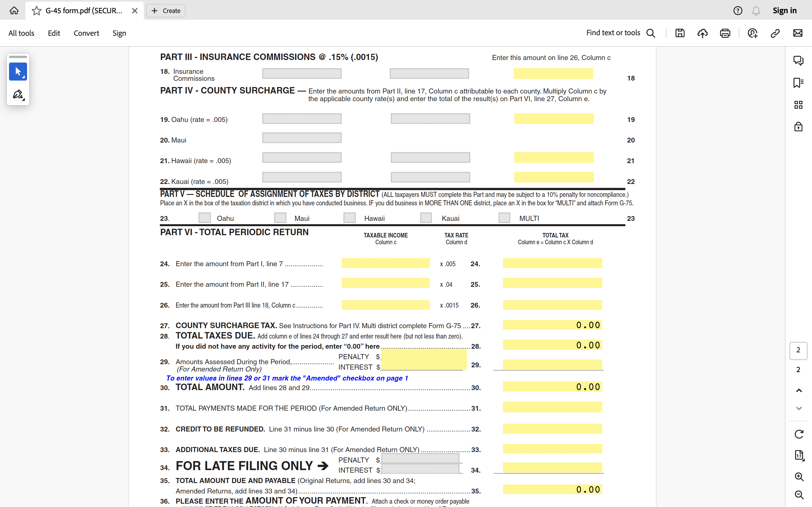Rotate the page view clockwise
Screen dimensions: 812x507
point(799,434)
